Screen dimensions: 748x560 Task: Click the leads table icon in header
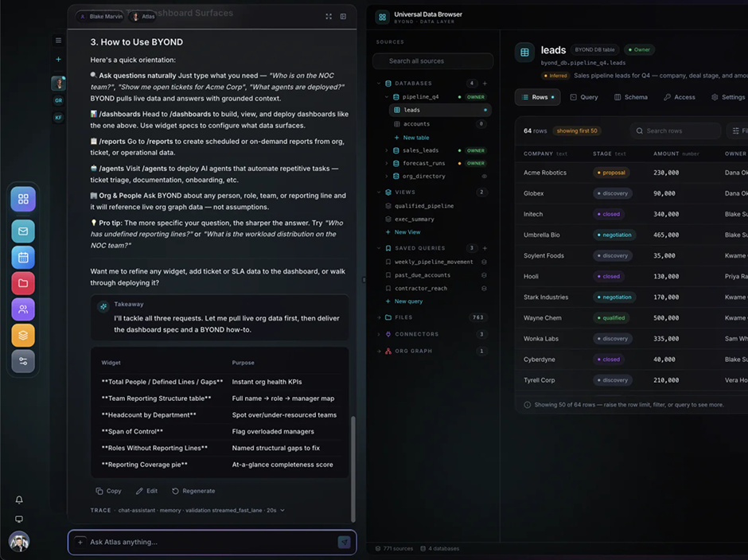(x=524, y=52)
